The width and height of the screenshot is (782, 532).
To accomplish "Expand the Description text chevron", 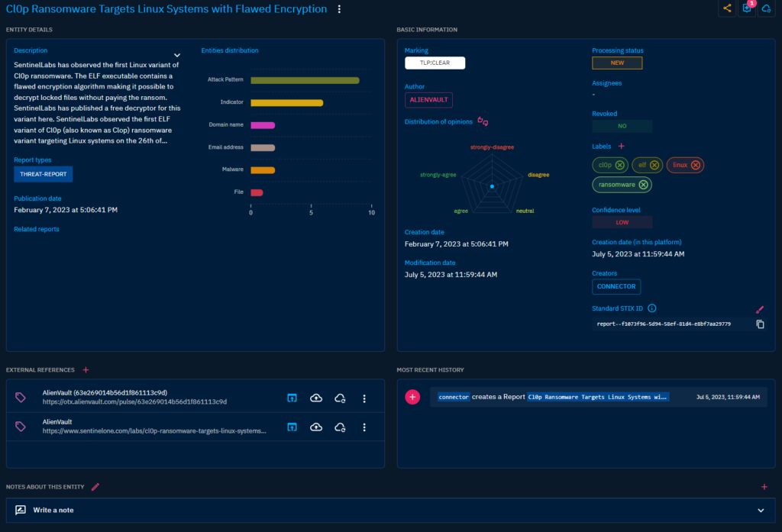I will [177, 55].
